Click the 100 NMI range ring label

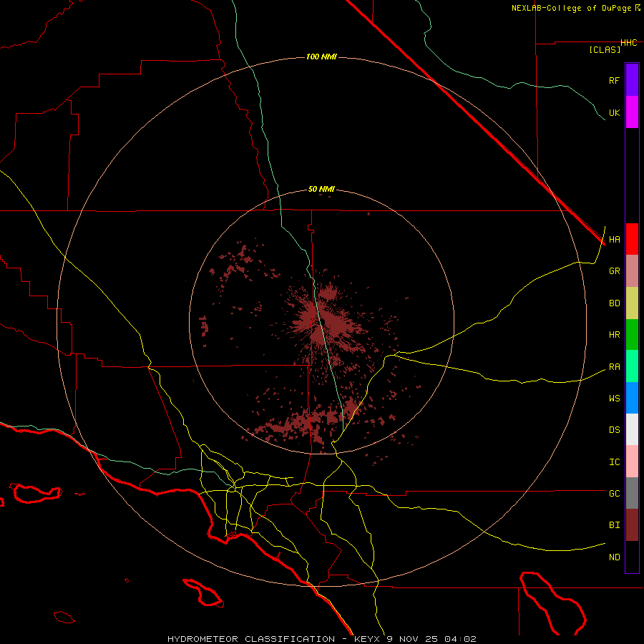[321, 57]
